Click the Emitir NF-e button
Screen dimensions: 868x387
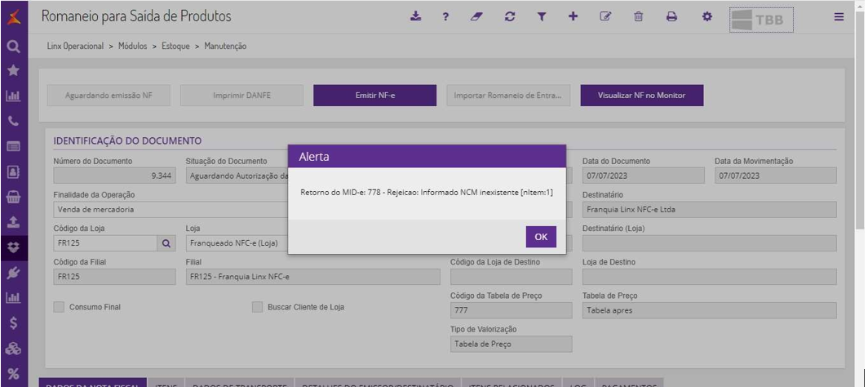pos(374,96)
